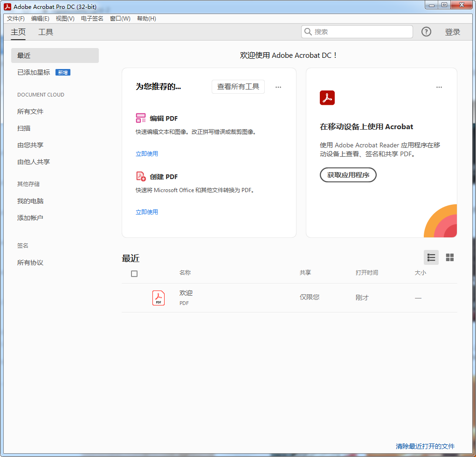Click the 获取应用程序 button
Image resolution: width=476 pixels, height=457 pixels.
pos(348,175)
